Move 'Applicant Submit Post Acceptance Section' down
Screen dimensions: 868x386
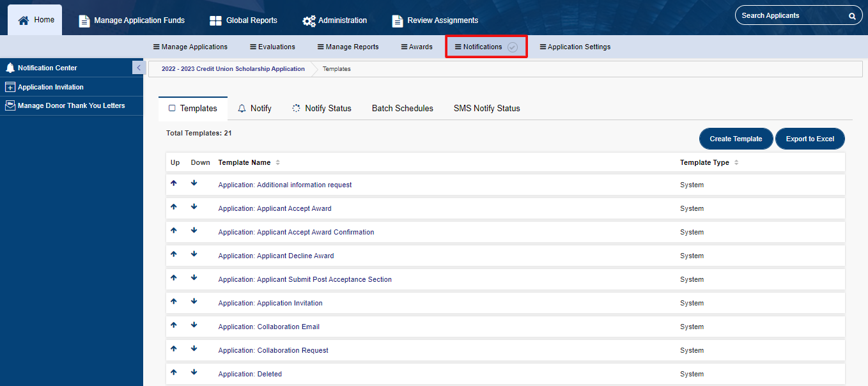tap(194, 277)
